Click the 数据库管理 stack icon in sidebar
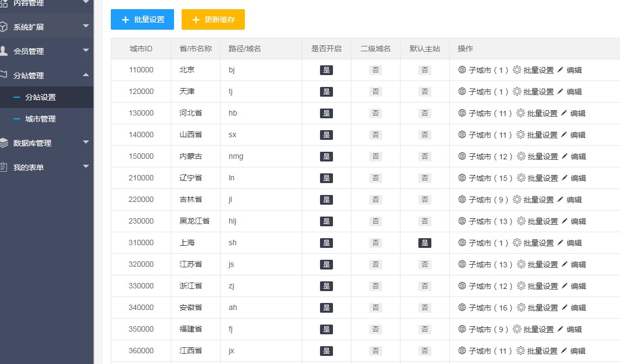This screenshot has height=364, width=620. pyautogui.click(x=4, y=143)
